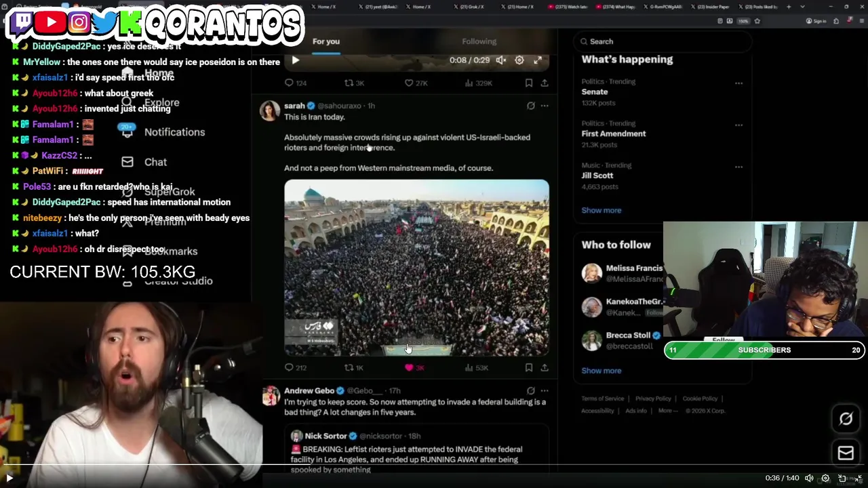This screenshot has height=488, width=868.
Task: Open more options for First Amendment trend
Action: click(738, 125)
